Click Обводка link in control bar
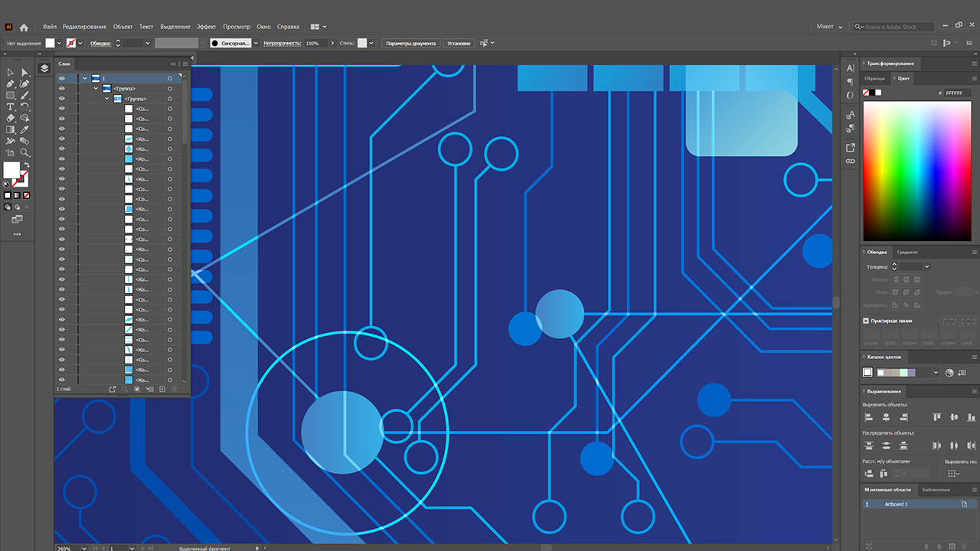980x551 pixels. (x=101, y=44)
